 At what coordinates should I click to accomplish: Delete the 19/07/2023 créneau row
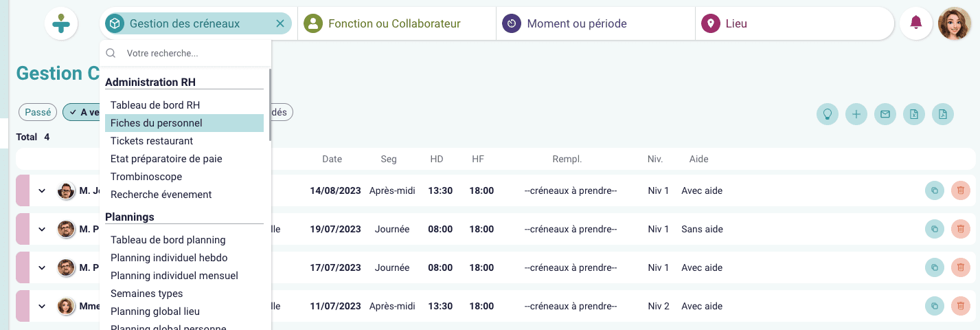pyautogui.click(x=961, y=229)
